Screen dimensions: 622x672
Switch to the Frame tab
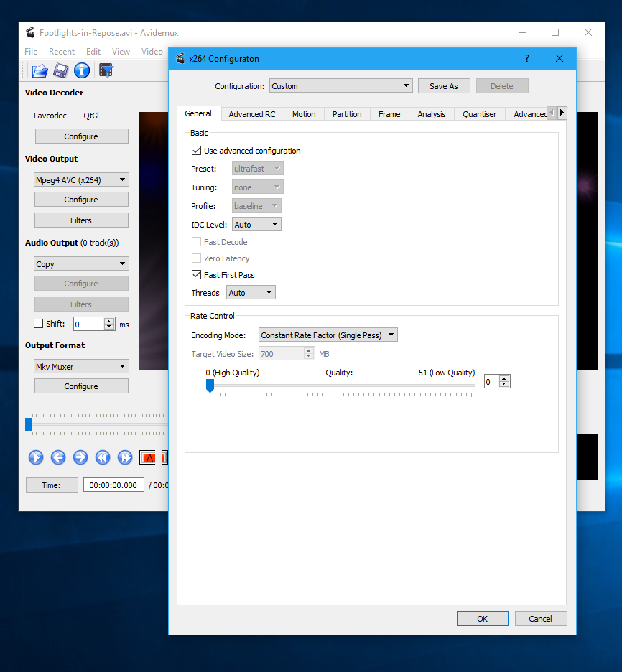coord(389,114)
